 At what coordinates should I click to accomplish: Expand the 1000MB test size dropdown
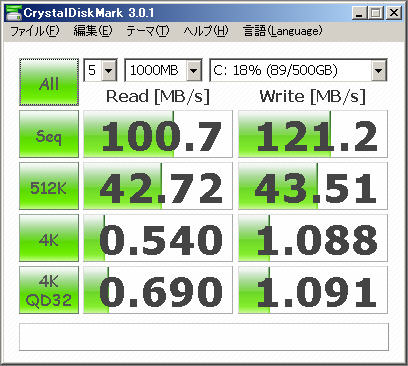tap(194, 70)
